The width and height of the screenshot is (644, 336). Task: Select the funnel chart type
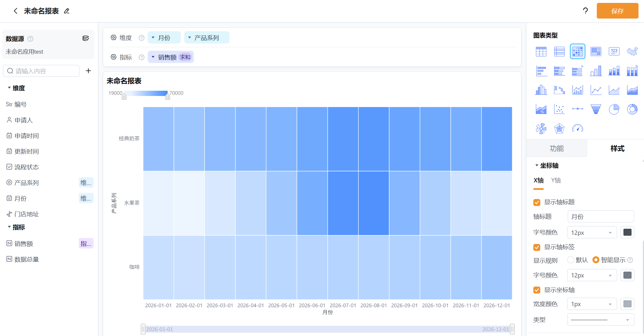click(596, 109)
